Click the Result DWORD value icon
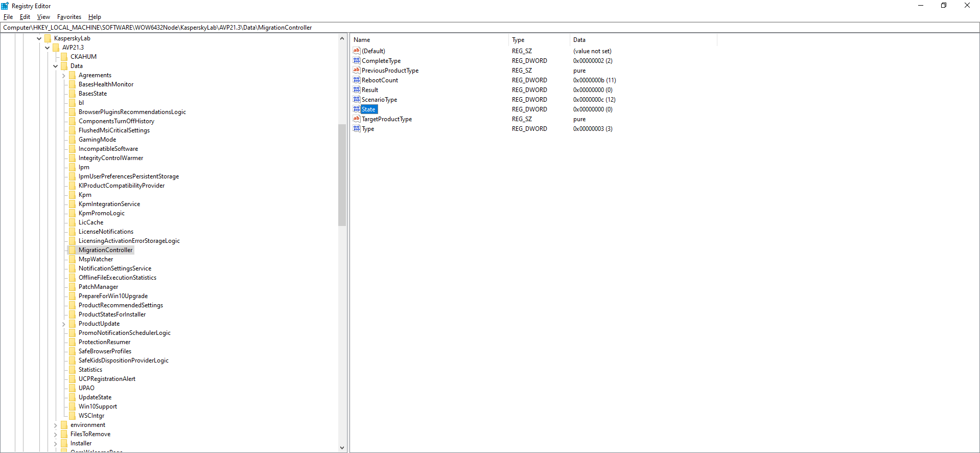The width and height of the screenshot is (980, 453). [x=357, y=89]
